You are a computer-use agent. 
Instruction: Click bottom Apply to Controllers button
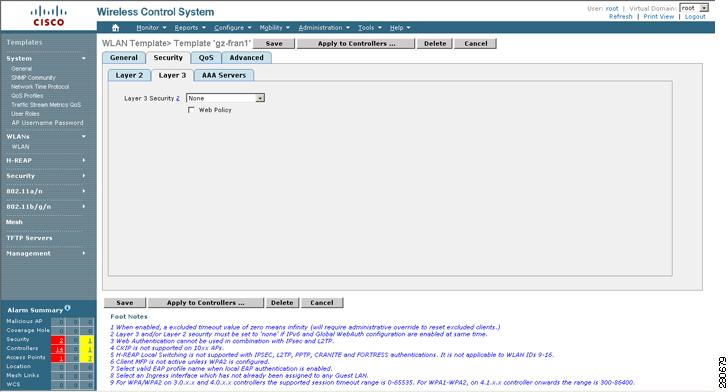[x=206, y=303]
